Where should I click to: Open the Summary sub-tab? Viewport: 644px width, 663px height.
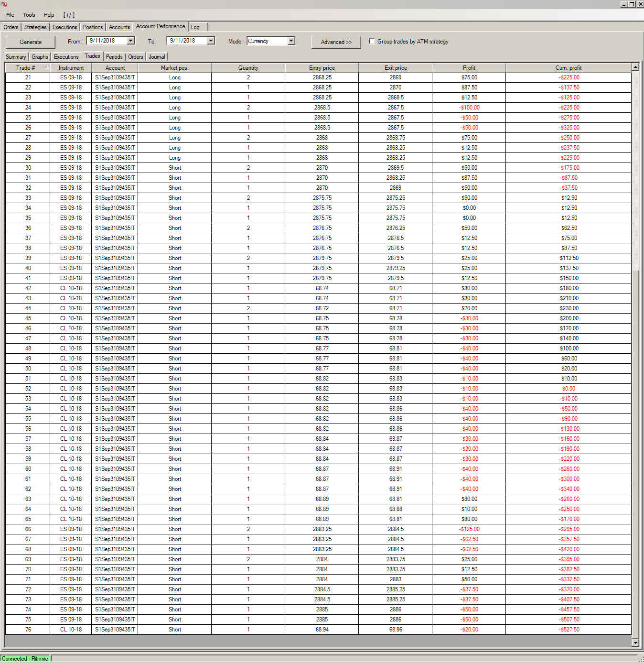pyautogui.click(x=16, y=57)
